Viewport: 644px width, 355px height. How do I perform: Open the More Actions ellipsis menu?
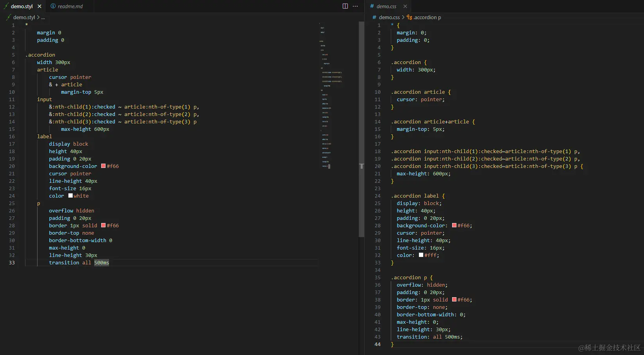(355, 6)
